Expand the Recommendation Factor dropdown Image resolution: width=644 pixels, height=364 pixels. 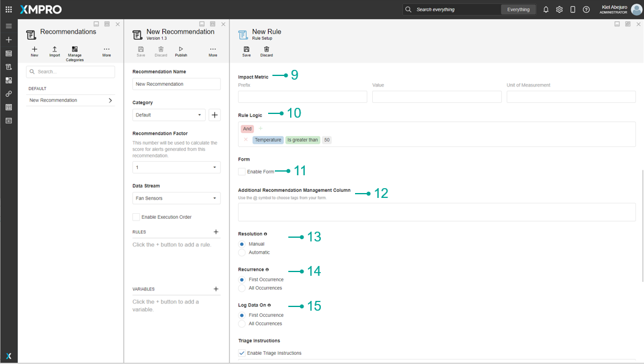(x=176, y=167)
